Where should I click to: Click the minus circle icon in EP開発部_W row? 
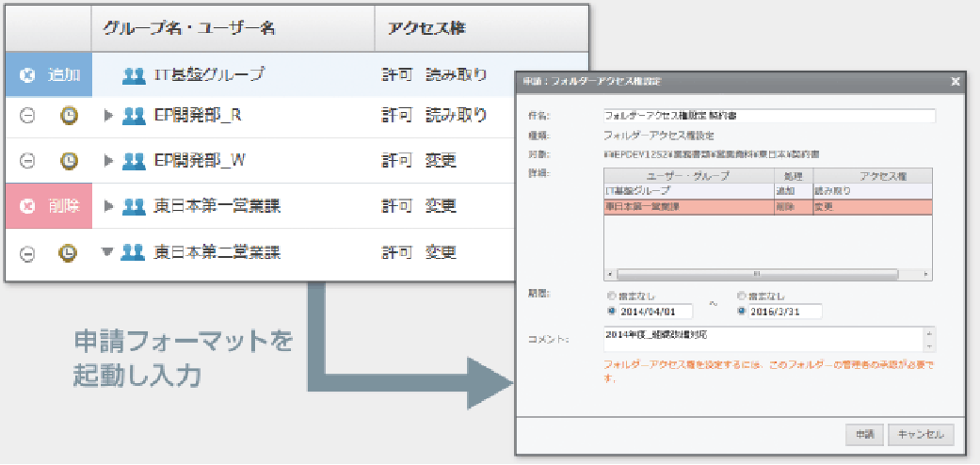coord(26,161)
